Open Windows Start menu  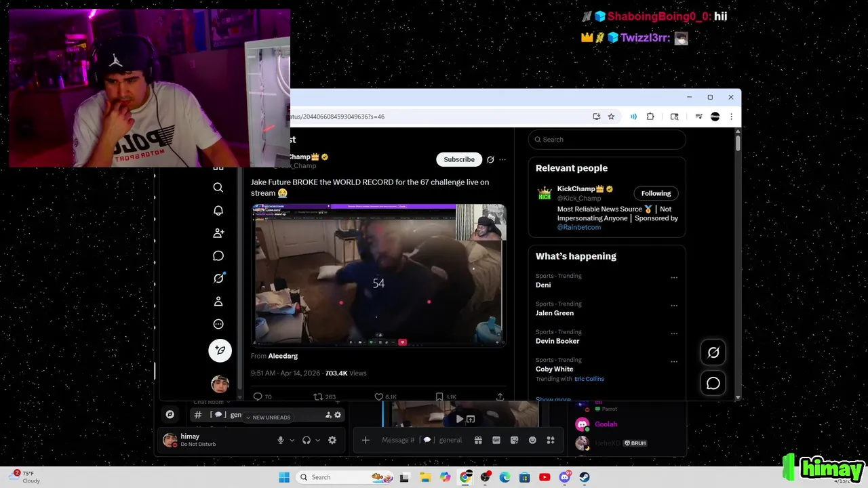click(284, 477)
